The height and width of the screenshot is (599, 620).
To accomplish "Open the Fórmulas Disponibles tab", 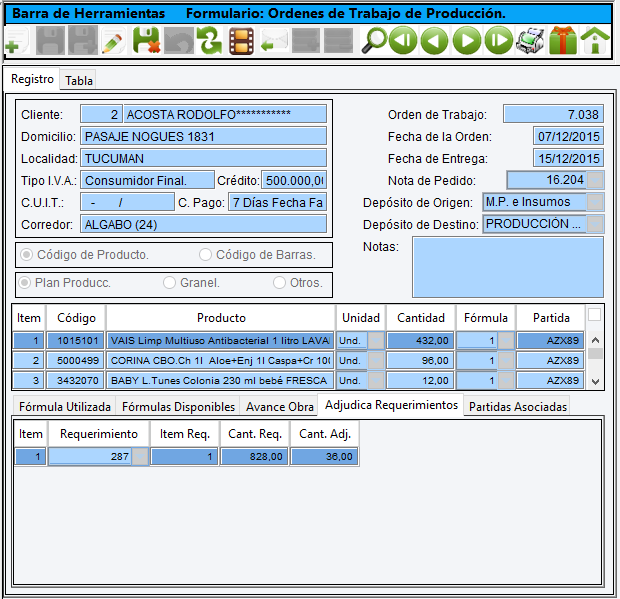I will tap(178, 406).
